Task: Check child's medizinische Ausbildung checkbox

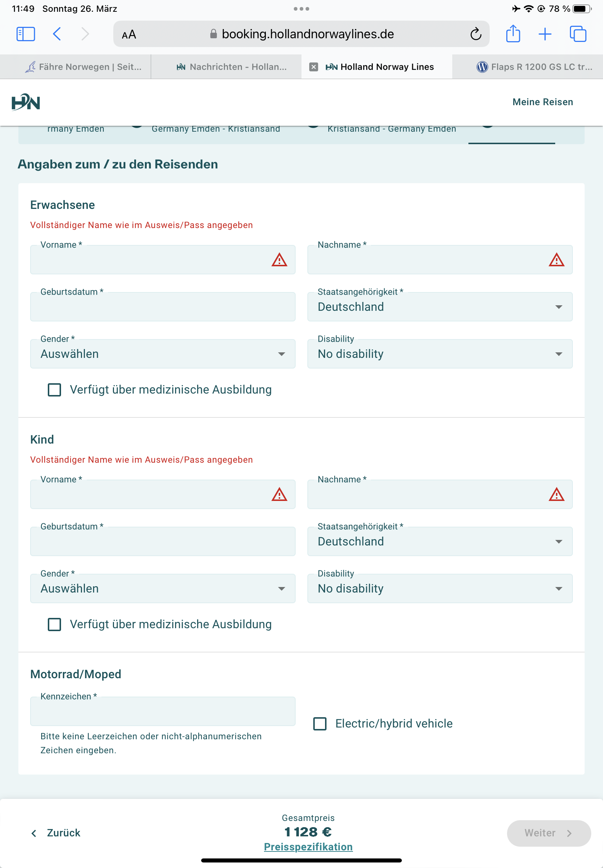Action: (x=54, y=624)
